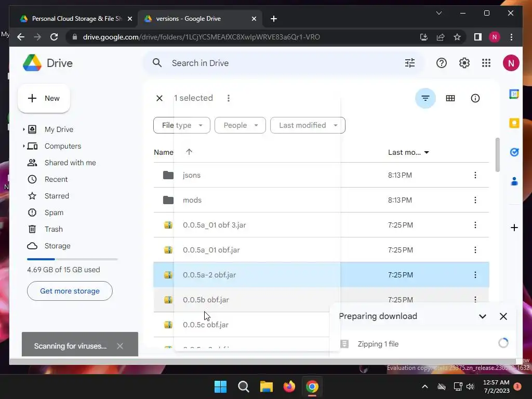Click the Search in Drive field
The image size is (532, 399).
pos(283,63)
